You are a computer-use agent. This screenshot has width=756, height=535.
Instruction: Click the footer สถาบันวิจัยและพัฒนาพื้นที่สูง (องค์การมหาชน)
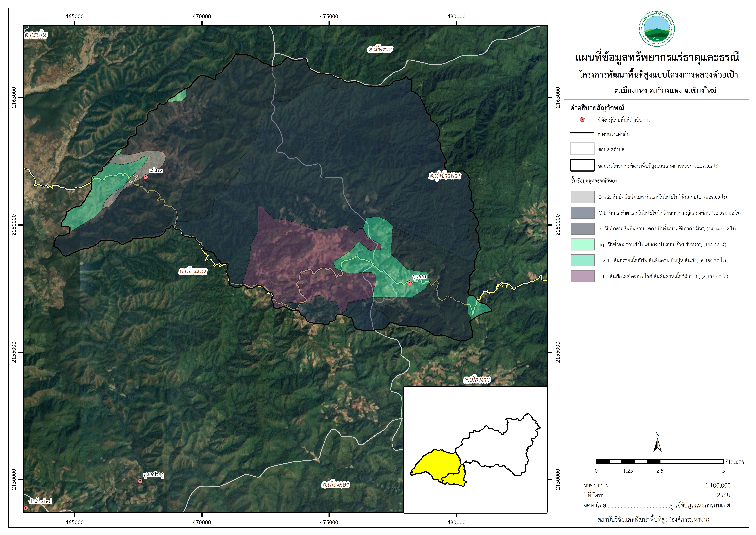653,520
